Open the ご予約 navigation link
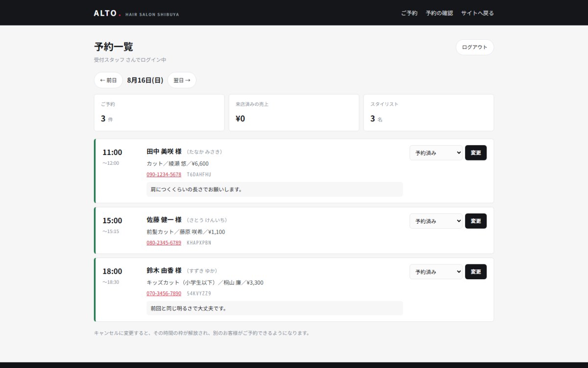588x368 pixels. click(409, 13)
